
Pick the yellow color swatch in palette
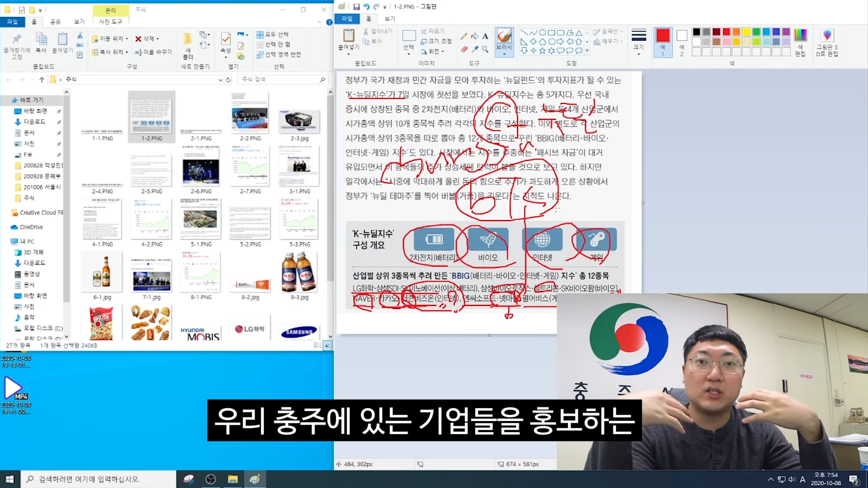pos(746,32)
